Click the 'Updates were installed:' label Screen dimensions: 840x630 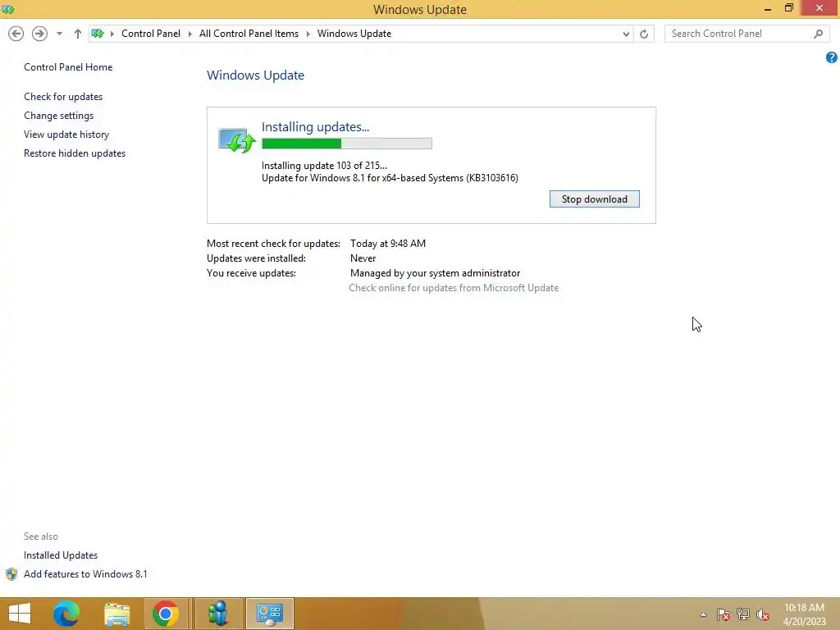tap(256, 258)
